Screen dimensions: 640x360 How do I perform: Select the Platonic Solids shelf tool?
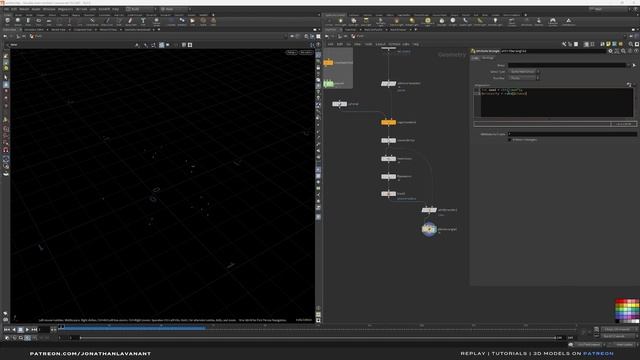point(156,21)
